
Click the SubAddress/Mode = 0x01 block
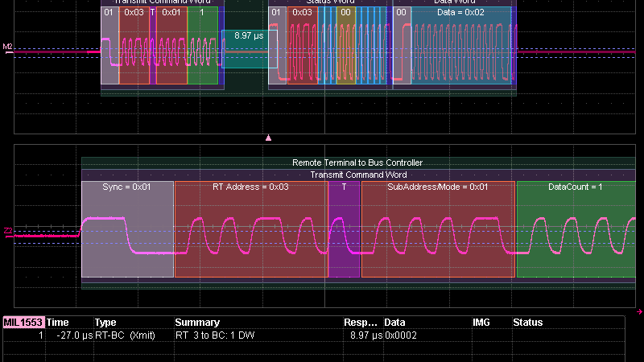(438, 229)
